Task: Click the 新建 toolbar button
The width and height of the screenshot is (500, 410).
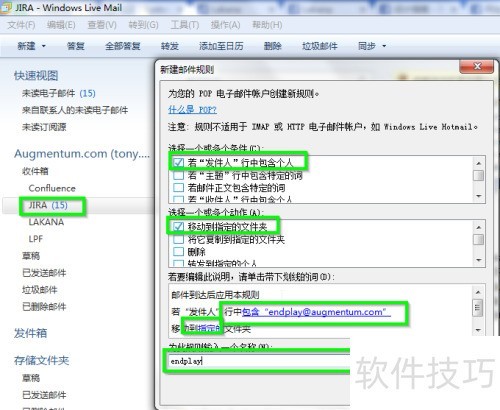Action: point(26,46)
